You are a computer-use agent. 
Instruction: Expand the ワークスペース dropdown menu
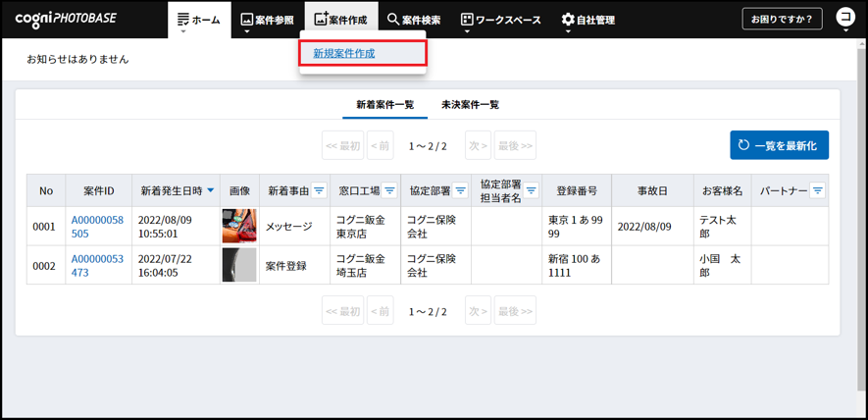coord(500,20)
